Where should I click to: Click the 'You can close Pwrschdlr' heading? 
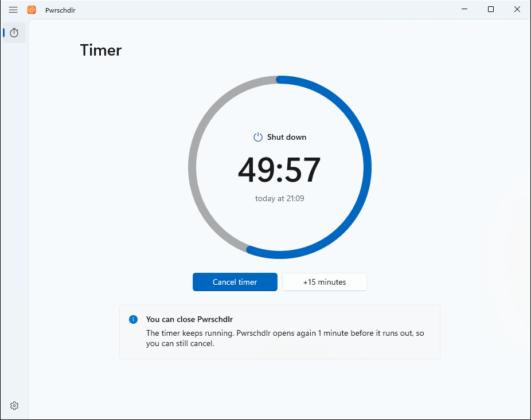coord(189,320)
